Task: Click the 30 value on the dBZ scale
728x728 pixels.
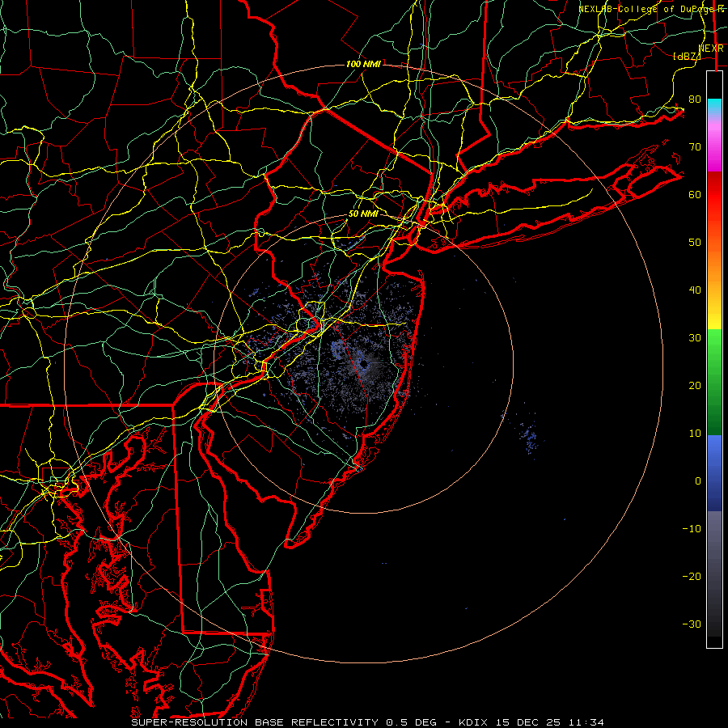Action: (695, 338)
